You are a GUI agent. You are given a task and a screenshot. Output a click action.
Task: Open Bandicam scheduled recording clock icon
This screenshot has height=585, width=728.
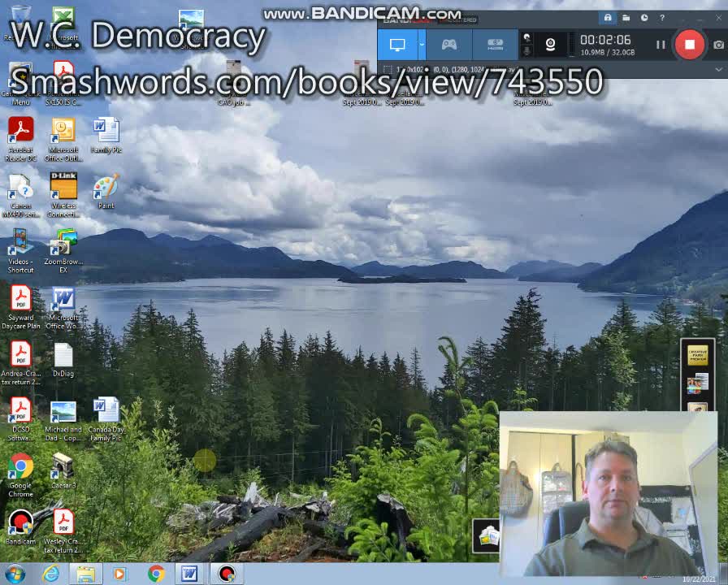pos(644,18)
